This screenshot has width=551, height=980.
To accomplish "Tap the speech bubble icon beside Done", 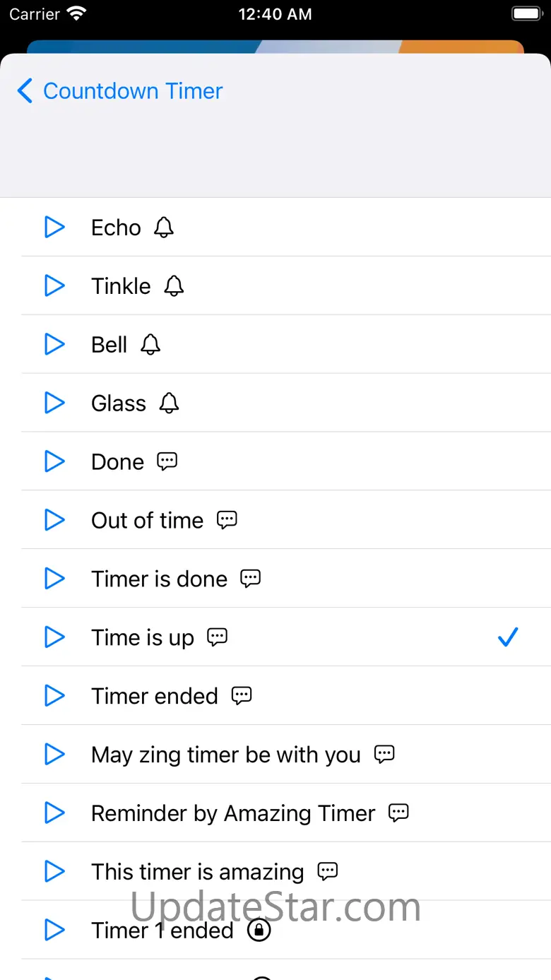I will tap(167, 461).
